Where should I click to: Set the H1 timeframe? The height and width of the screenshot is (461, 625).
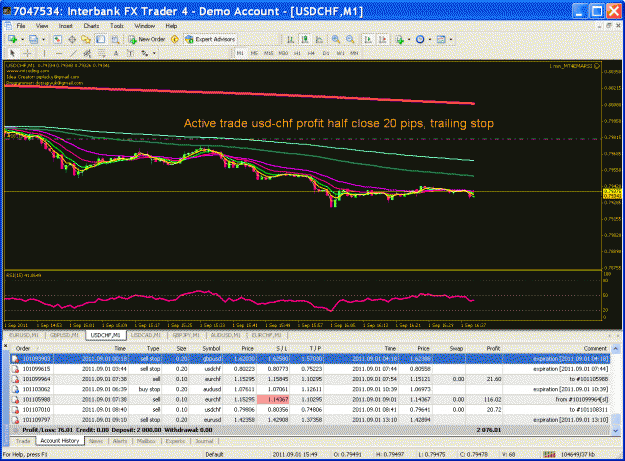[297, 53]
